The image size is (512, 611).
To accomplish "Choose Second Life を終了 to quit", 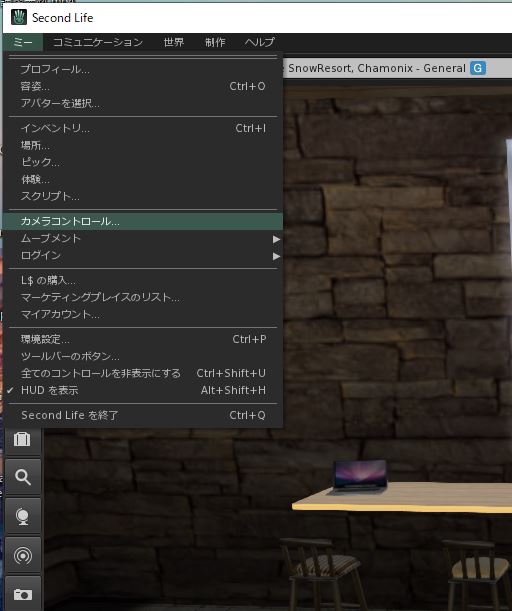I will [x=143, y=415].
